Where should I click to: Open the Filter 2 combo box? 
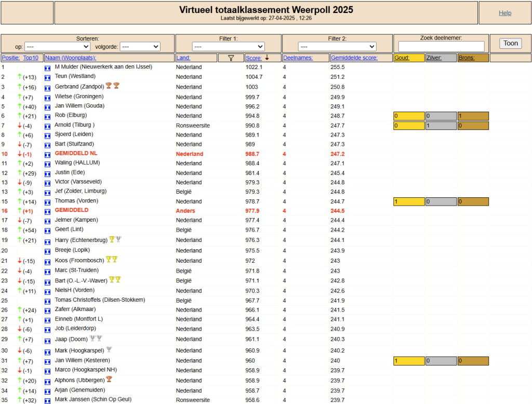coord(337,46)
